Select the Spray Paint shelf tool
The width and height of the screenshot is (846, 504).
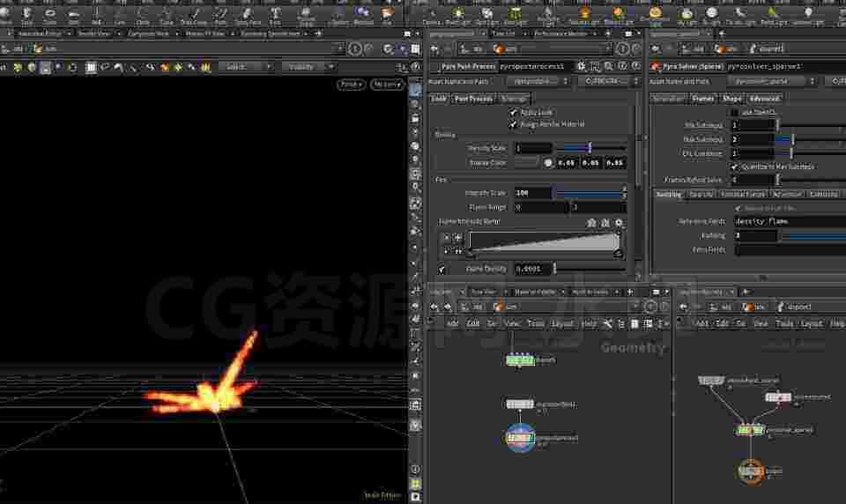point(248,14)
